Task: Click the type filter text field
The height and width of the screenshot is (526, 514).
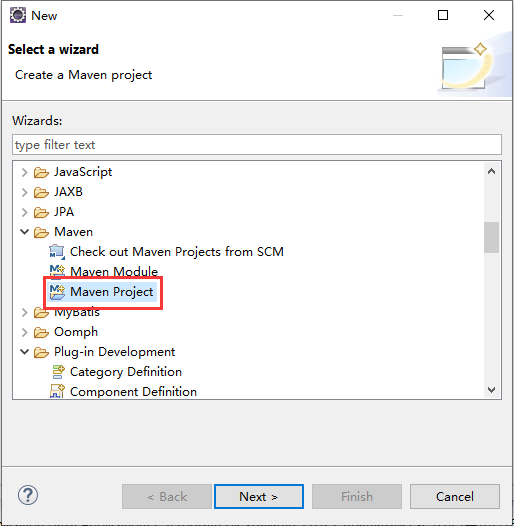Action: (x=257, y=145)
